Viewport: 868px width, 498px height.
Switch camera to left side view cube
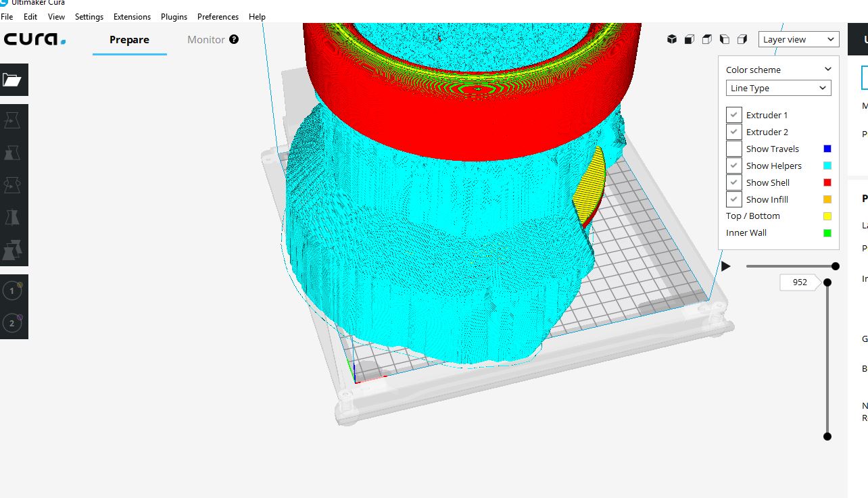pyautogui.click(x=725, y=39)
